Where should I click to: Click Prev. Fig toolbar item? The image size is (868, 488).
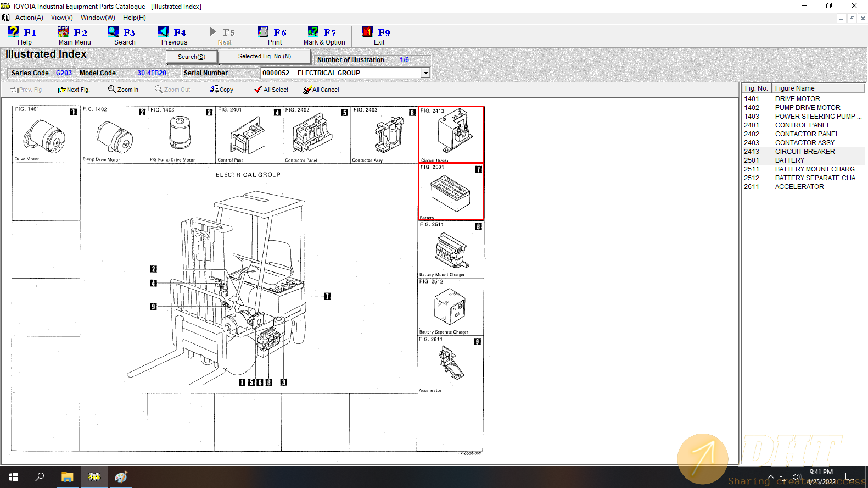(x=26, y=90)
